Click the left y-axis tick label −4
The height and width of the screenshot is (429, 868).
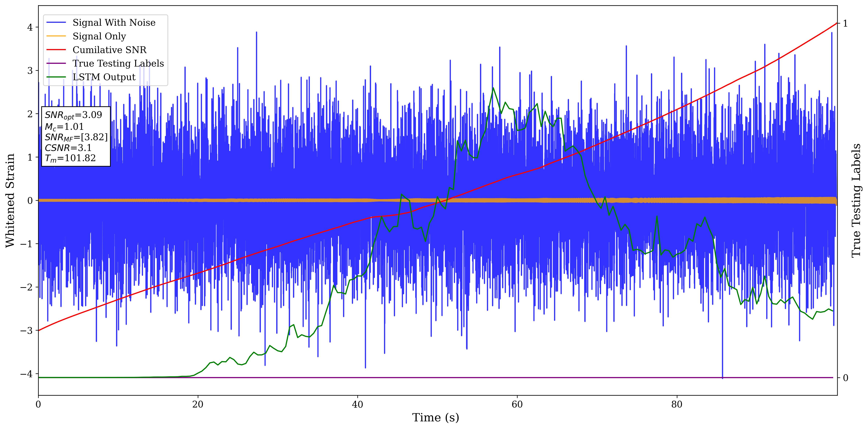coord(28,374)
